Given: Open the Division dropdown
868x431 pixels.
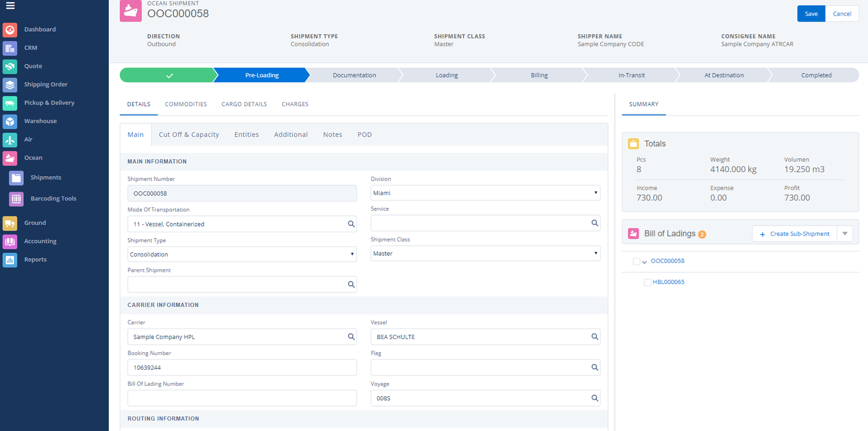Looking at the screenshot, I should 595,192.
